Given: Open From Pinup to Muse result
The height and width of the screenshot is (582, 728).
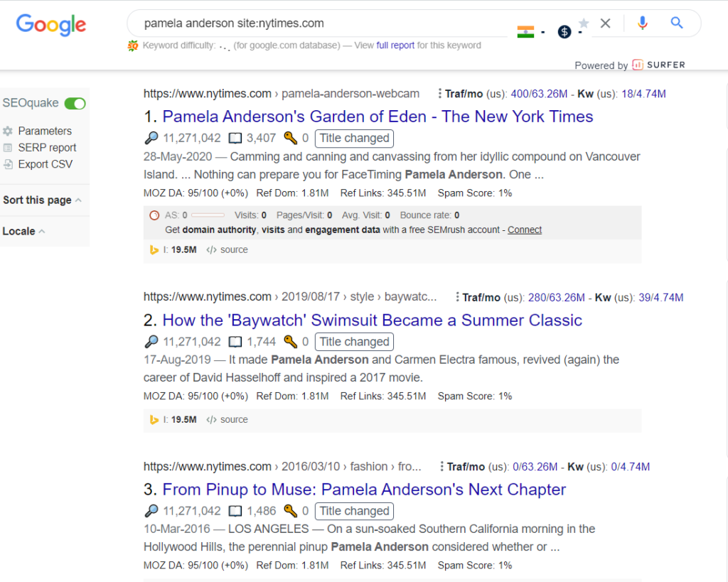Looking at the screenshot, I should tap(364, 490).
